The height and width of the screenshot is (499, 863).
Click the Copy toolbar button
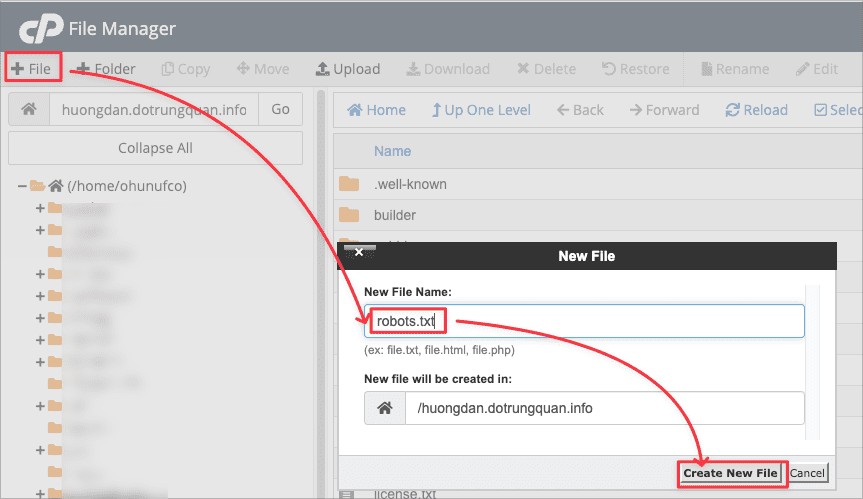(x=185, y=69)
